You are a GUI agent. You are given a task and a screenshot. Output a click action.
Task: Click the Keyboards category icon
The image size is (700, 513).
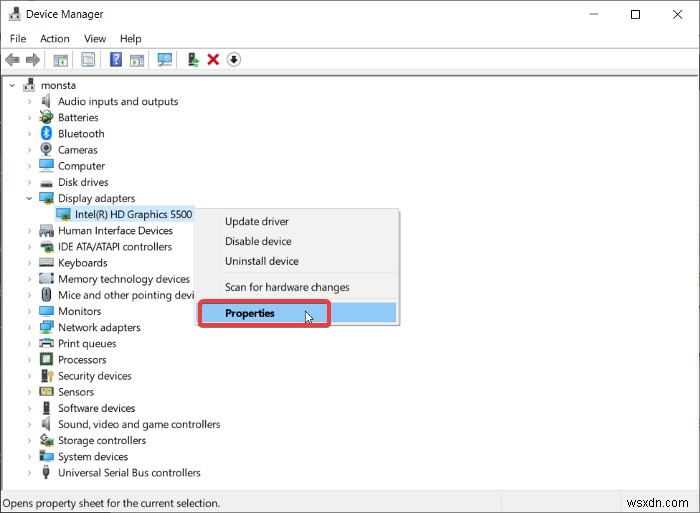click(x=46, y=263)
